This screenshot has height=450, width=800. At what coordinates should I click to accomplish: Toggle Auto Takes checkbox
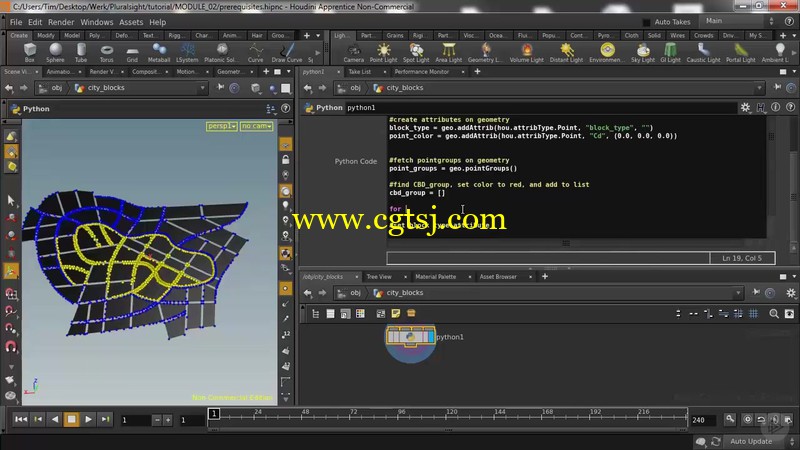click(x=646, y=22)
